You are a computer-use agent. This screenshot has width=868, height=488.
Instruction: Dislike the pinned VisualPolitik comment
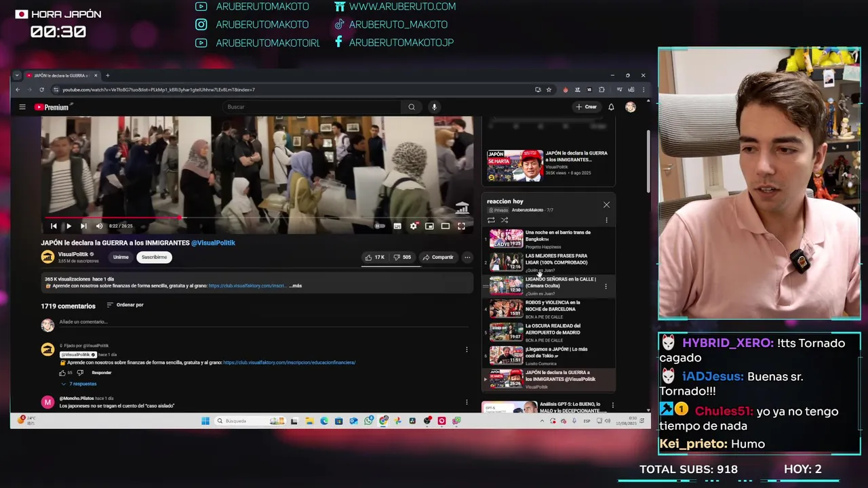80,373
